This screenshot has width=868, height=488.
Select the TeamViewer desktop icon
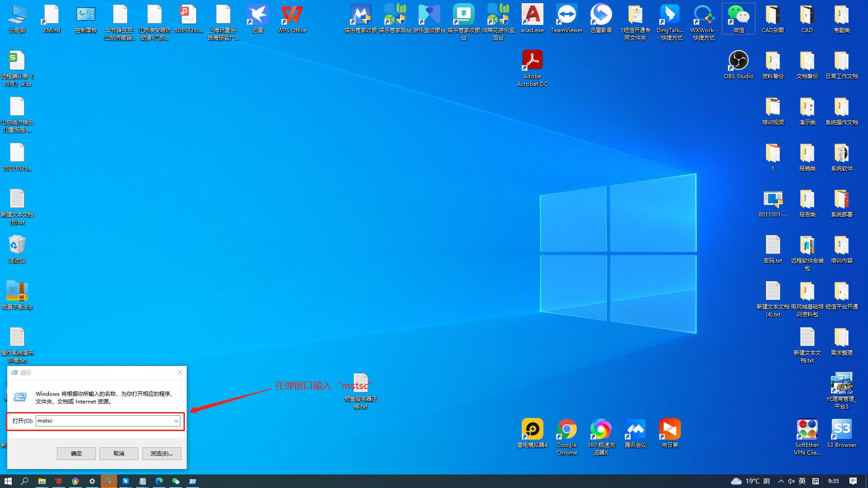(x=567, y=19)
